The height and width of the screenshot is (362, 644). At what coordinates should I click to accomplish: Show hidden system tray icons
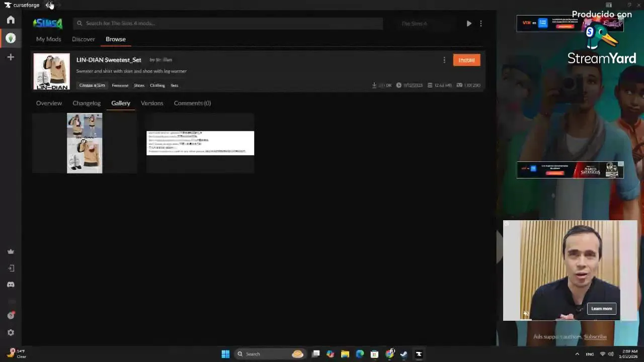click(577, 354)
